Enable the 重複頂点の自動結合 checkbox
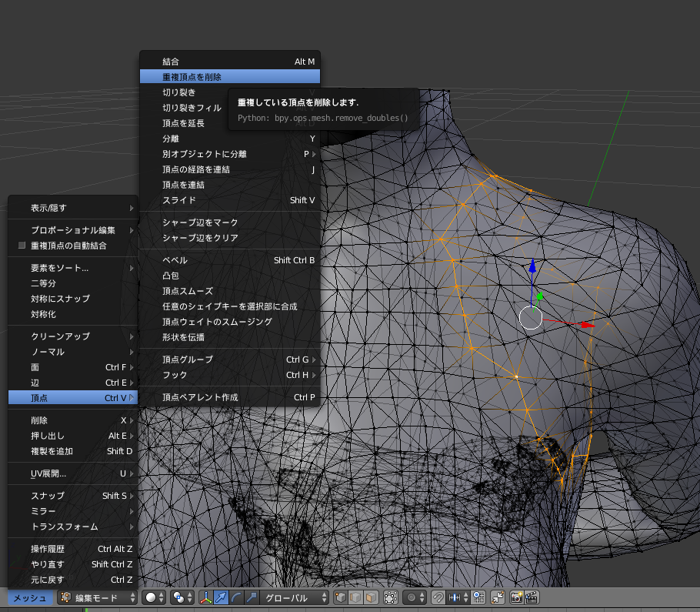This screenshot has height=612, width=700. (x=22, y=246)
